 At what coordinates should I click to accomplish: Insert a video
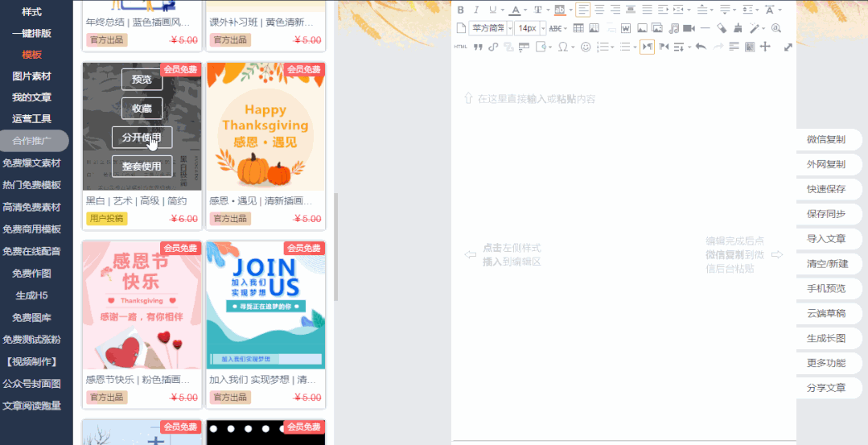(689, 28)
